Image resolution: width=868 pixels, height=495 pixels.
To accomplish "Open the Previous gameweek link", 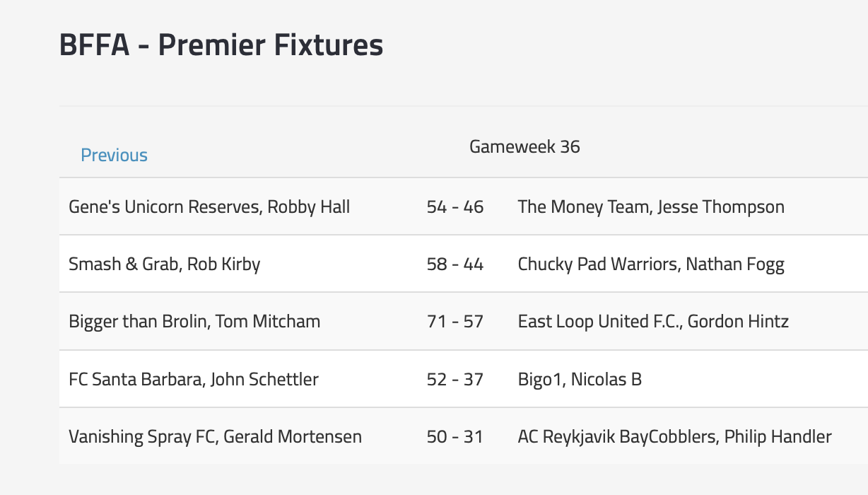I will [x=114, y=155].
